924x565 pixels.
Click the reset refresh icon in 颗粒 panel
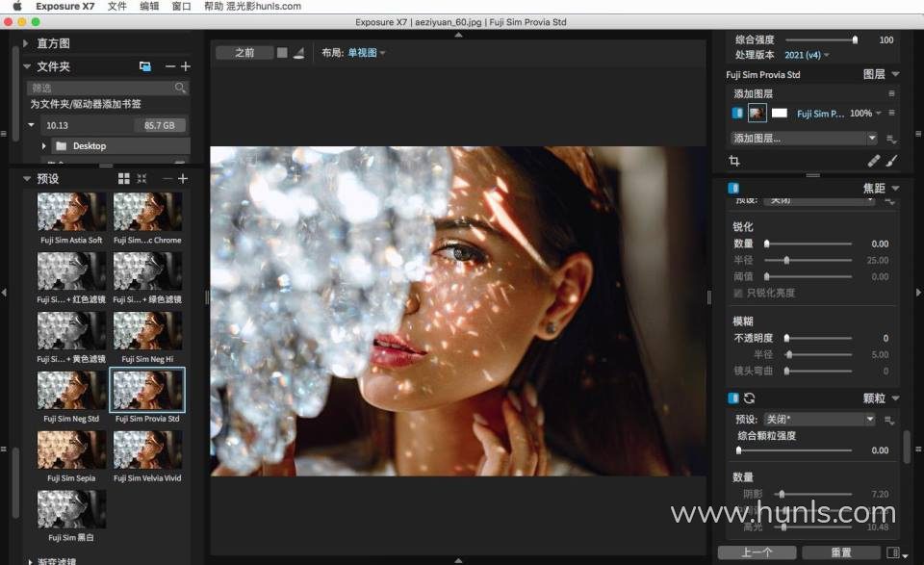pos(749,398)
